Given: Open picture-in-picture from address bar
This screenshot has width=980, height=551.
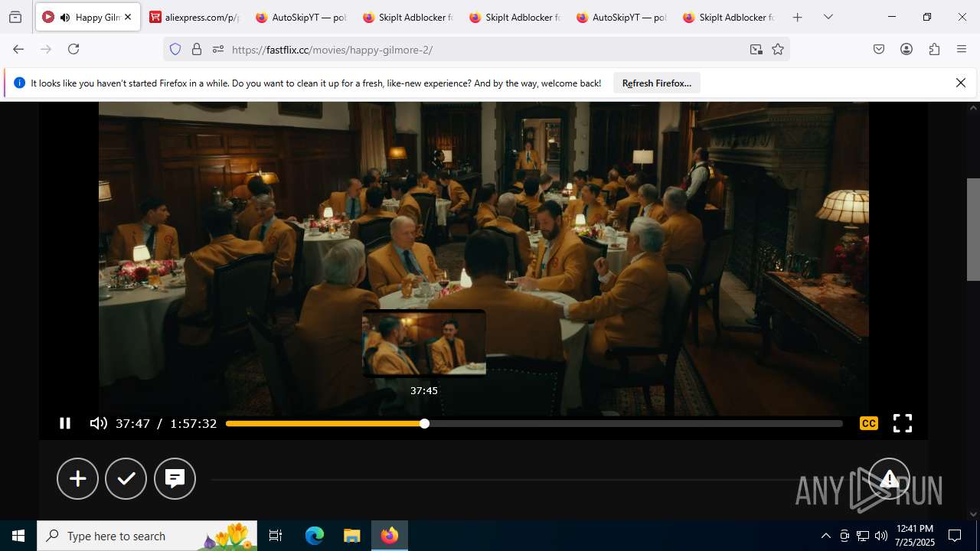Looking at the screenshot, I should (756, 49).
